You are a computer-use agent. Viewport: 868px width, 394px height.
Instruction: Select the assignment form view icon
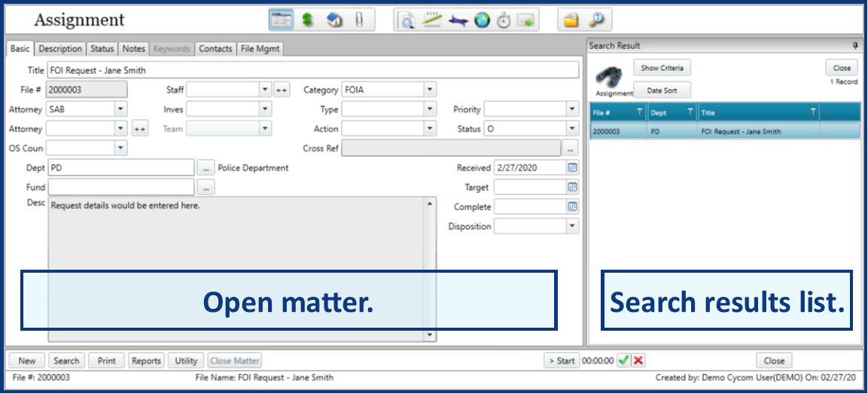(x=282, y=20)
